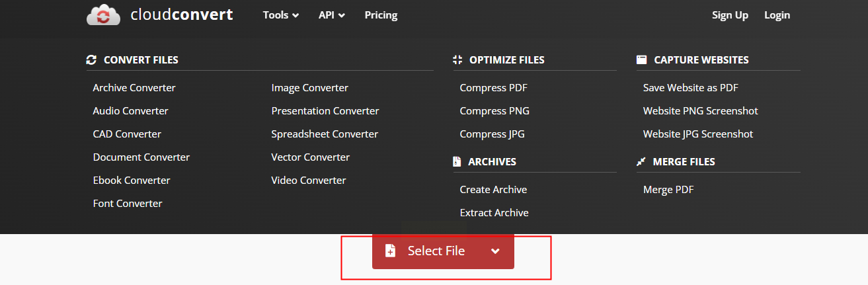Open the Sign Up page
The image size is (868, 285).
(x=730, y=15)
